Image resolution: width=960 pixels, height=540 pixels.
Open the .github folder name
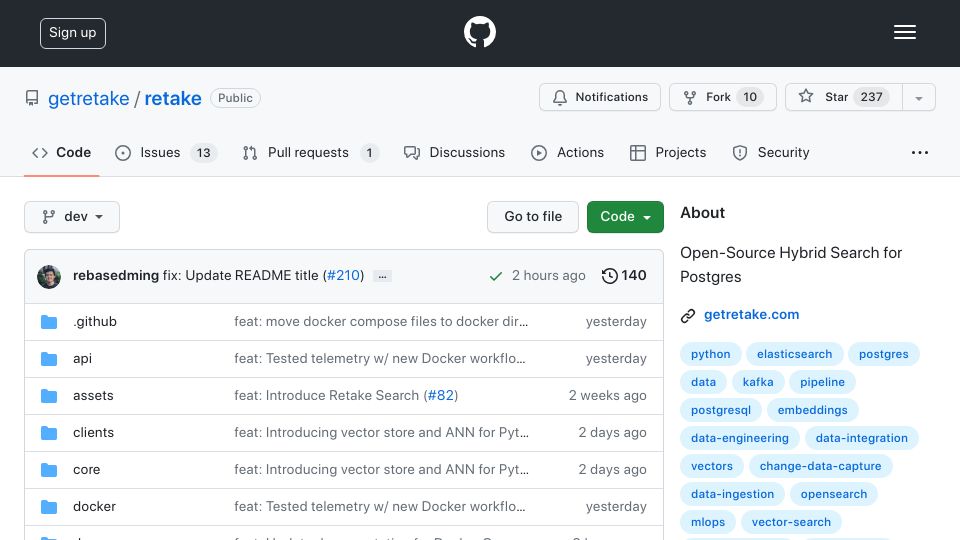[95, 321]
